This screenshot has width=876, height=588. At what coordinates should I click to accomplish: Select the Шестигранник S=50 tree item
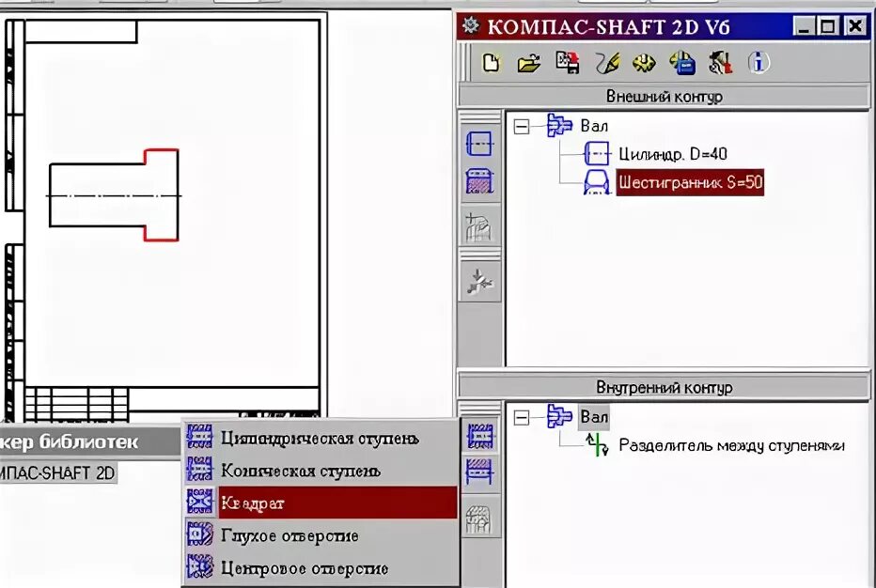coord(690,182)
